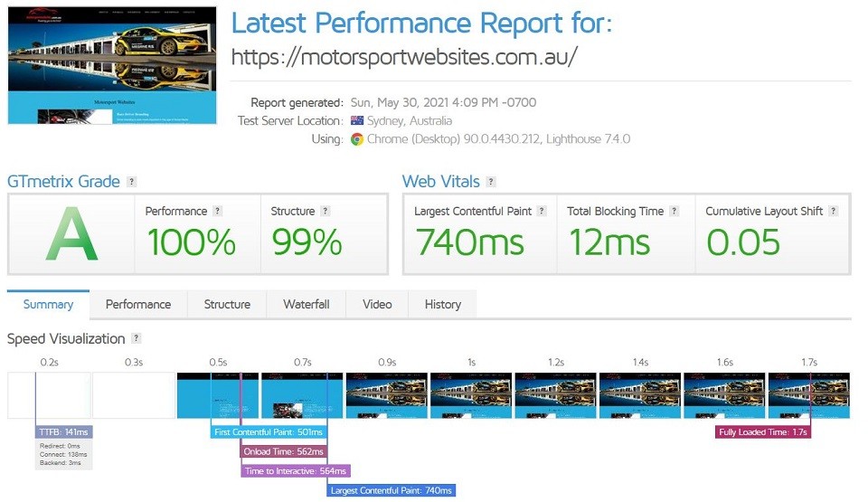Viewport: 868px width, 502px height.
Task: Click the Speed Visualization heading
Action: click(x=66, y=338)
